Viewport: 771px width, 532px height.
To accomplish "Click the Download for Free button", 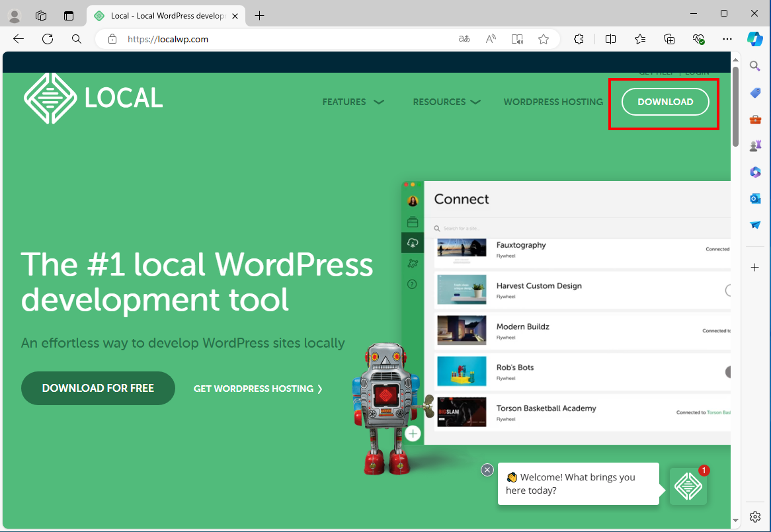I will 98,388.
